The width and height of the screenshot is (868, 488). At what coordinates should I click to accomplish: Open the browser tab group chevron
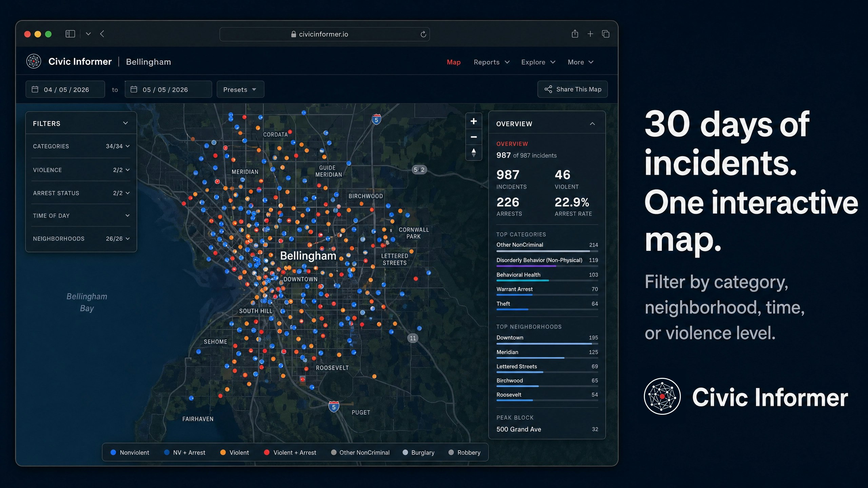88,34
